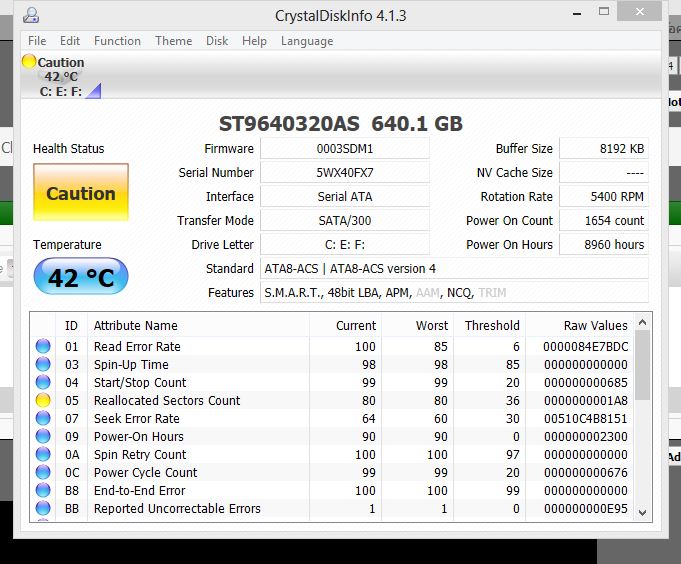Click the Attribute Name column header
This screenshot has width=681, height=564.
tap(198, 325)
